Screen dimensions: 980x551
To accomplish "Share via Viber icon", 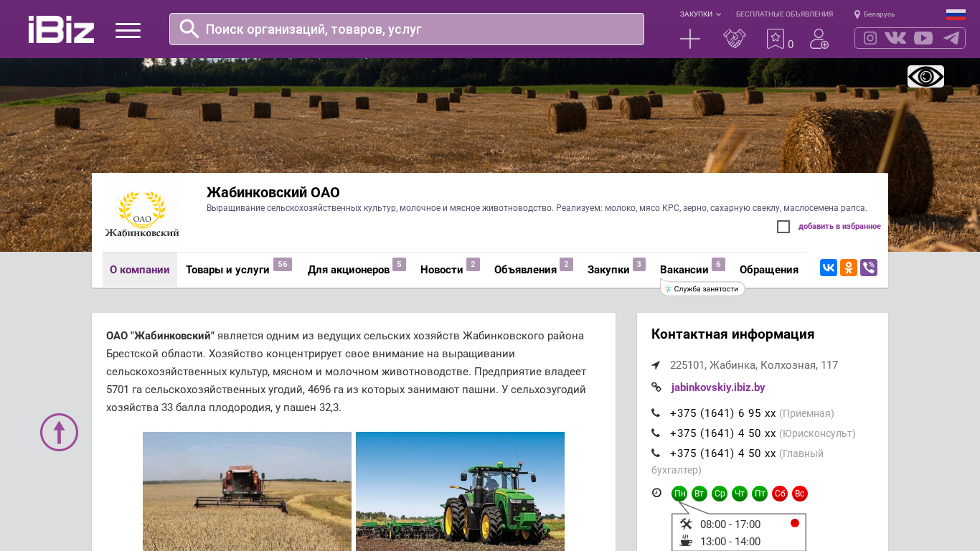I will point(869,268).
